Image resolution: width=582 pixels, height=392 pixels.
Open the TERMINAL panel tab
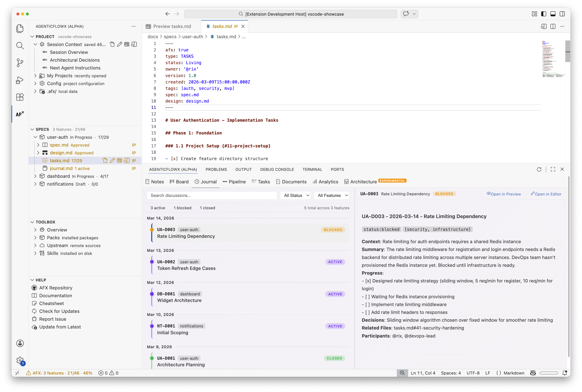point(312,170)
